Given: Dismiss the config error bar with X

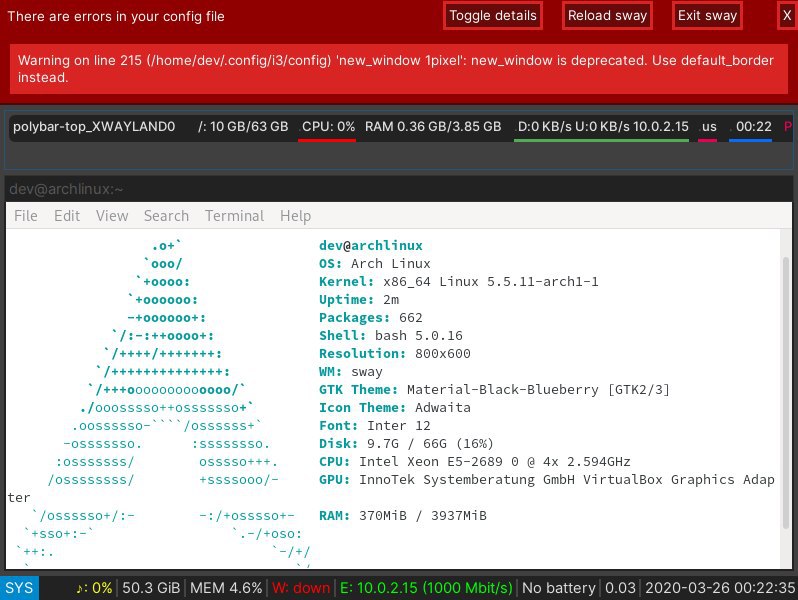Looking at the screenshot, I should click(x=787, y=16).
